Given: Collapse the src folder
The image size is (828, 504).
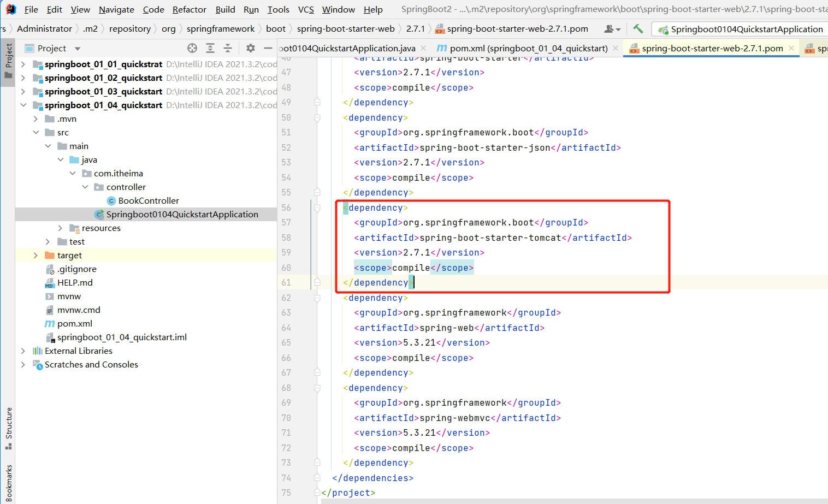Looking at the screenshot, I should (36, 132).
